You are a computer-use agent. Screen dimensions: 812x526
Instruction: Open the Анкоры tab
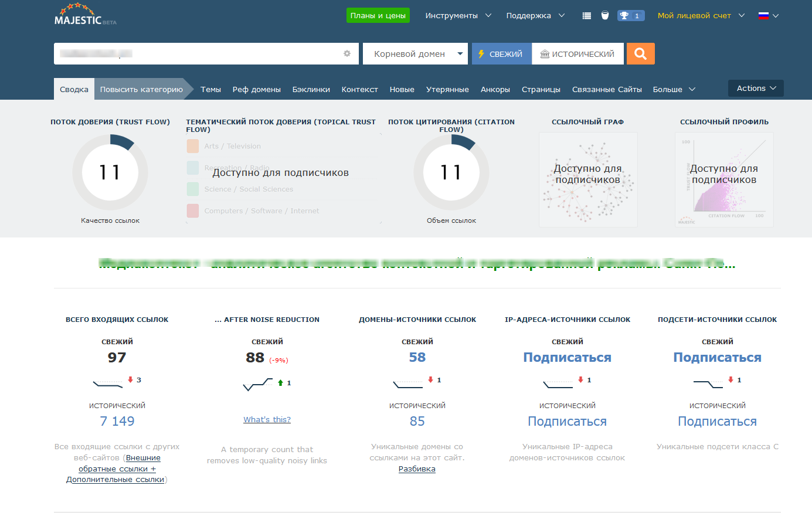click(495, 89)
